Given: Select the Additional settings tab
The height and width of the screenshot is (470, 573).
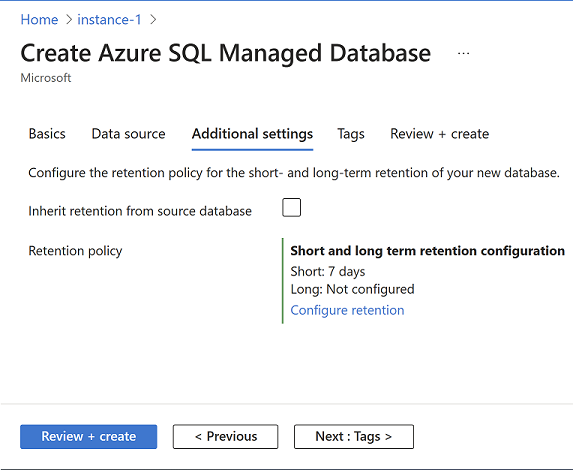Looking at the screenshot, I should [252, 134].
